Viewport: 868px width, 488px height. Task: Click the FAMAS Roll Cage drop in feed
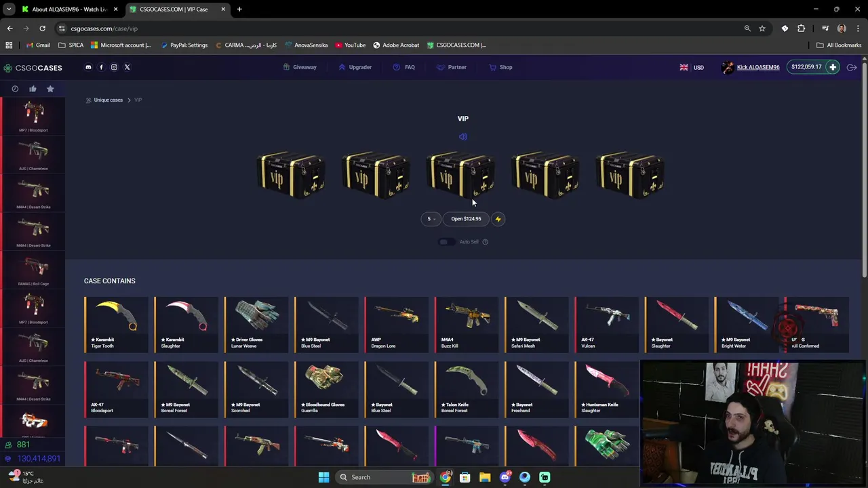click(33, 270)
